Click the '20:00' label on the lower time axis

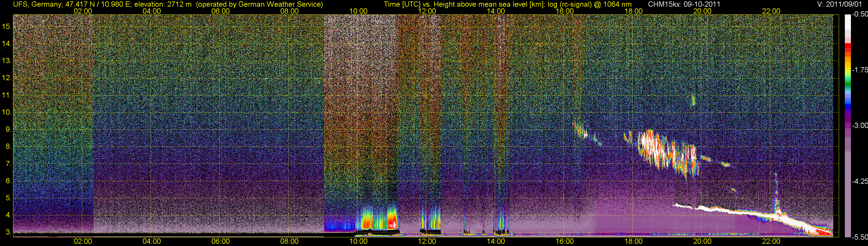pos(702,241)
